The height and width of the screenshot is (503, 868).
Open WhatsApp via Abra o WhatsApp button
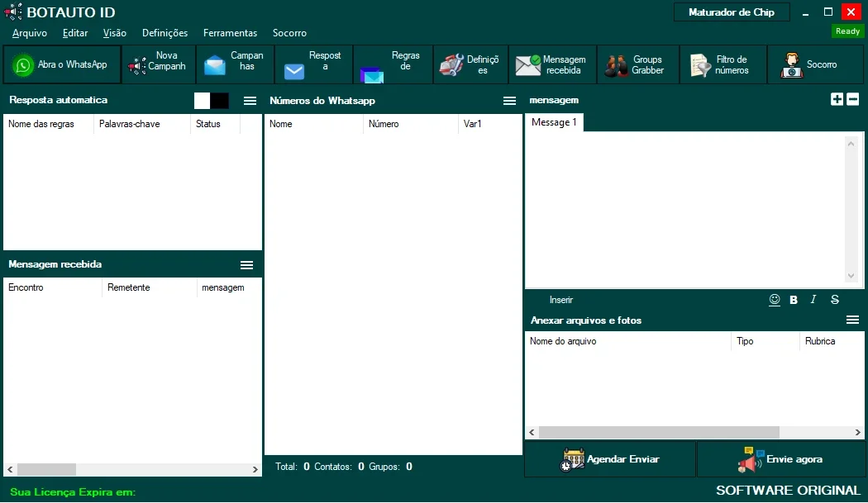coord(62,64)
